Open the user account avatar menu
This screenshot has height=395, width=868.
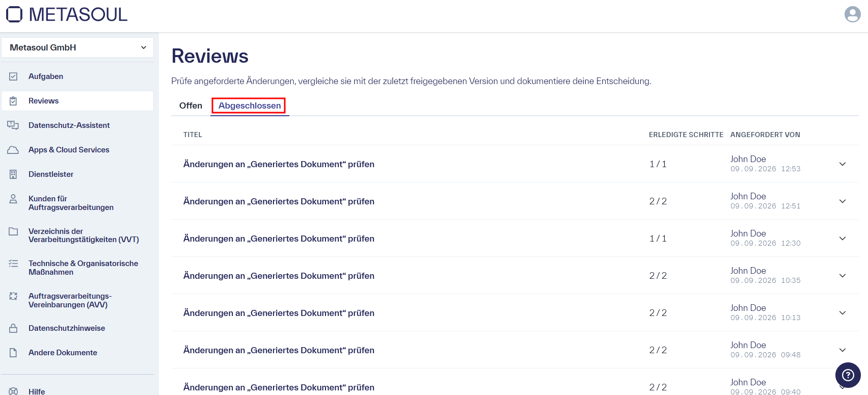click(852, 14)
